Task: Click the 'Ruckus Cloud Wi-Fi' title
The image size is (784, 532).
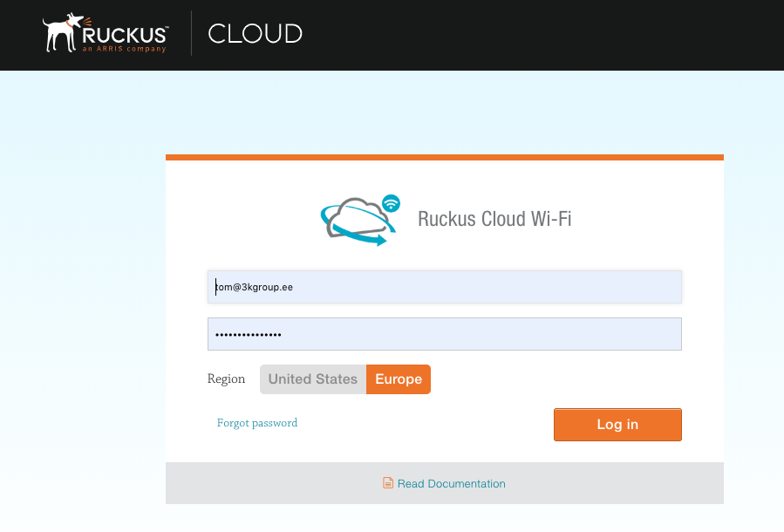Action: 494,218
